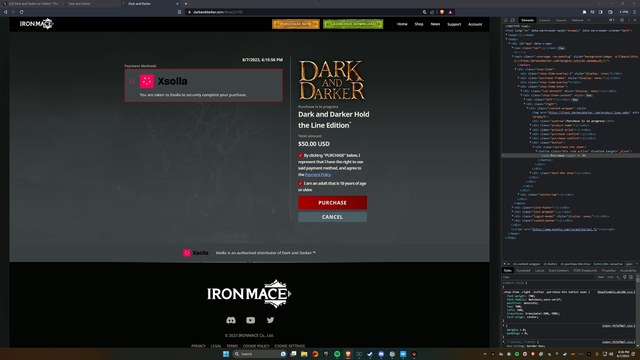
Task: Open the Windows Start menu
Action: tap(226, 354)
